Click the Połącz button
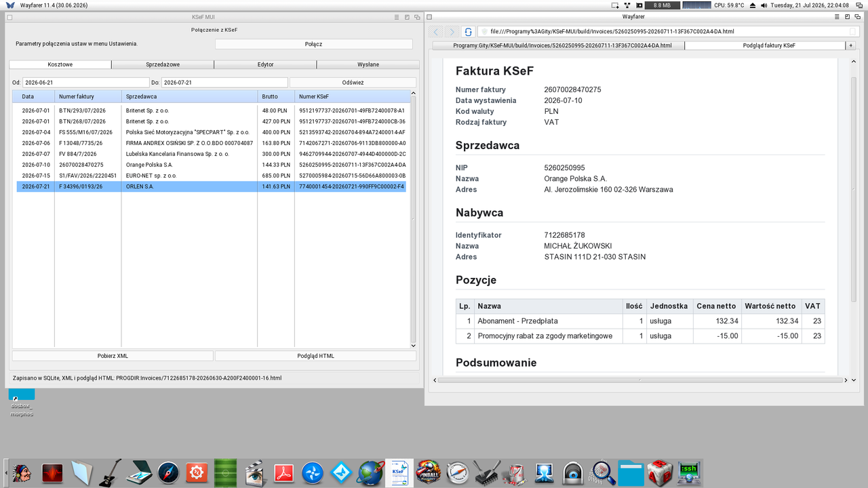 point(313,44)
